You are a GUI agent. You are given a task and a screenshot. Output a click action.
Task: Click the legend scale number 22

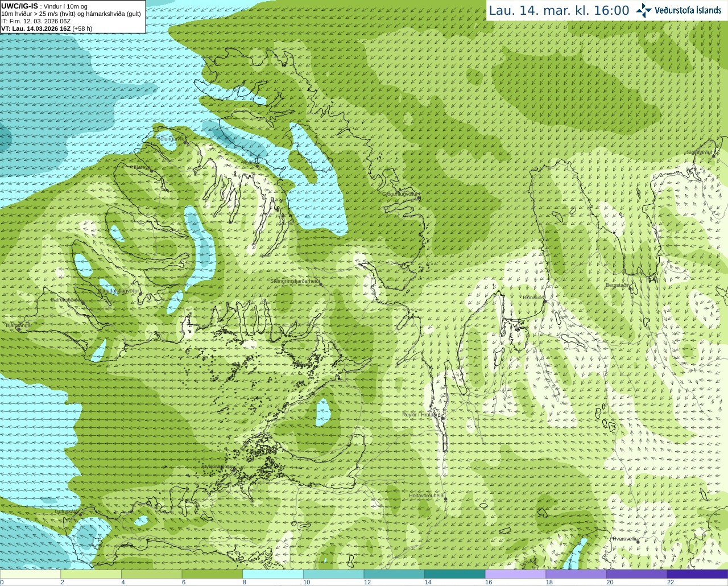click(671, 582)
